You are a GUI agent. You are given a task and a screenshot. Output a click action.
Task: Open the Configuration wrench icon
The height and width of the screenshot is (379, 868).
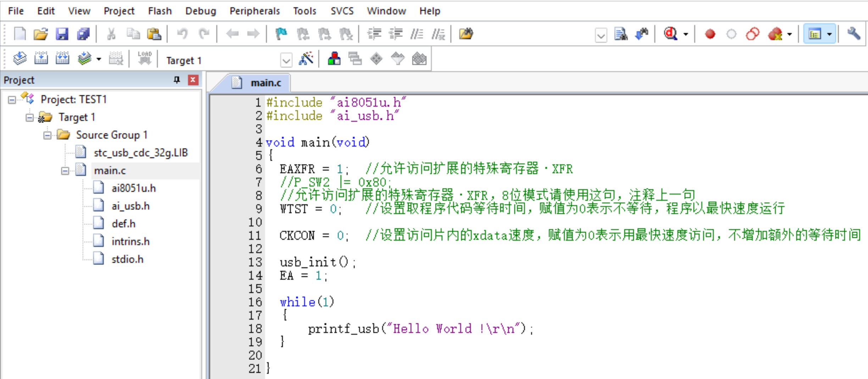click(853, 34)
